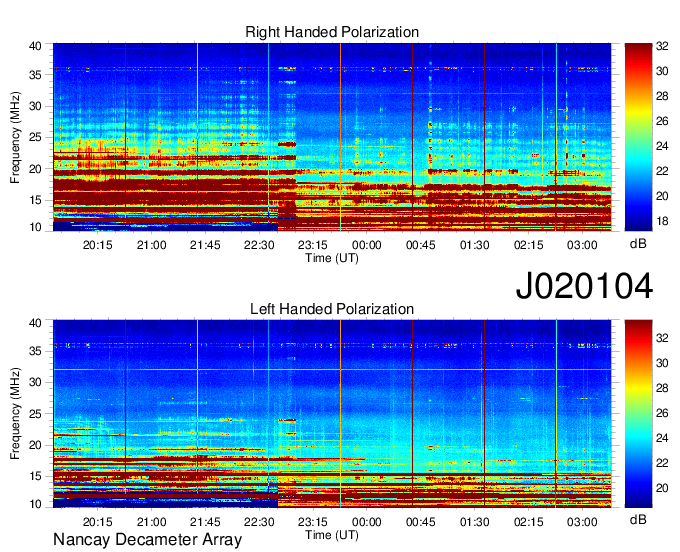Click the 20:15 tick under Right Handed plot
This screenshot has width=680, height=552.
point(98,245)
